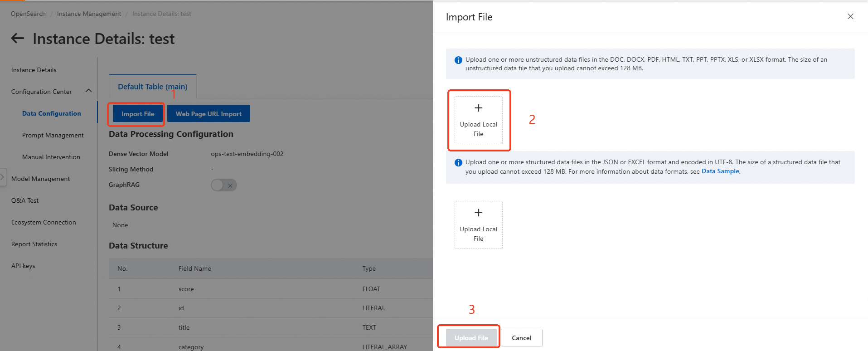The height and width of the screenshot is (351, 868).
Task: Navigate to Model Management
Action: tap(41, 179)
